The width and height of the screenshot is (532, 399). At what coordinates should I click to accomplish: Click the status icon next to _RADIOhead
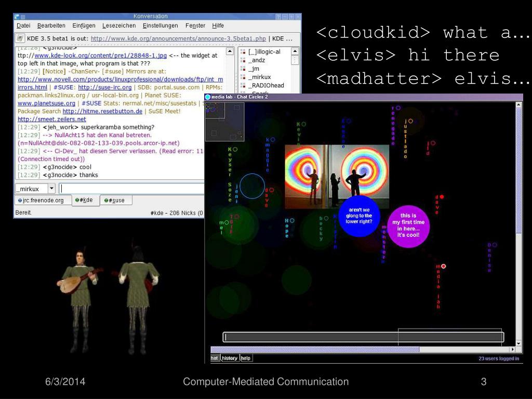[243, 86]
